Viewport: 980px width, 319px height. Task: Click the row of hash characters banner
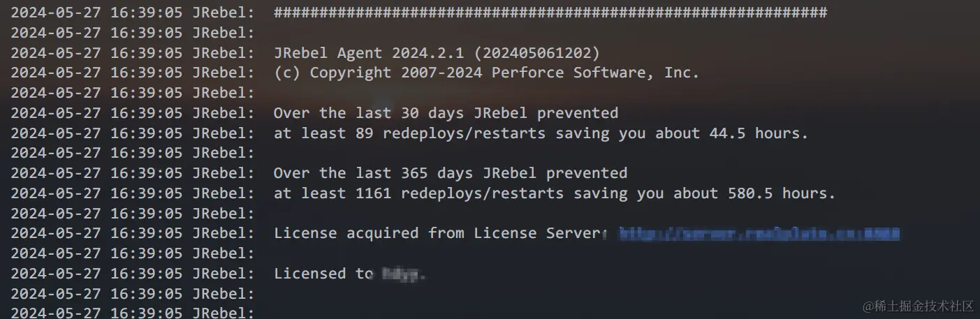(550, 13)
